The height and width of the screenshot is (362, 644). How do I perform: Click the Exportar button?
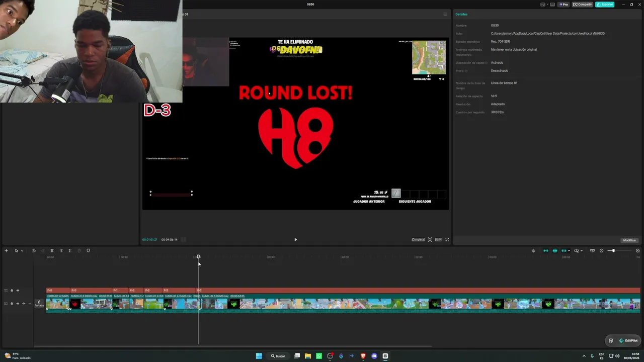tap(605, 5)
